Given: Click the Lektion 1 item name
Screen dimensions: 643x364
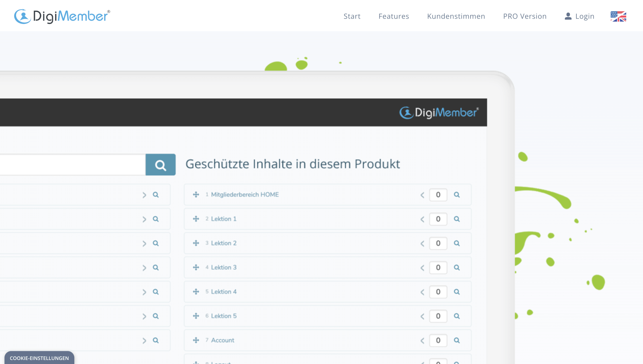Looking at the screenshot, I should (224, 219).
